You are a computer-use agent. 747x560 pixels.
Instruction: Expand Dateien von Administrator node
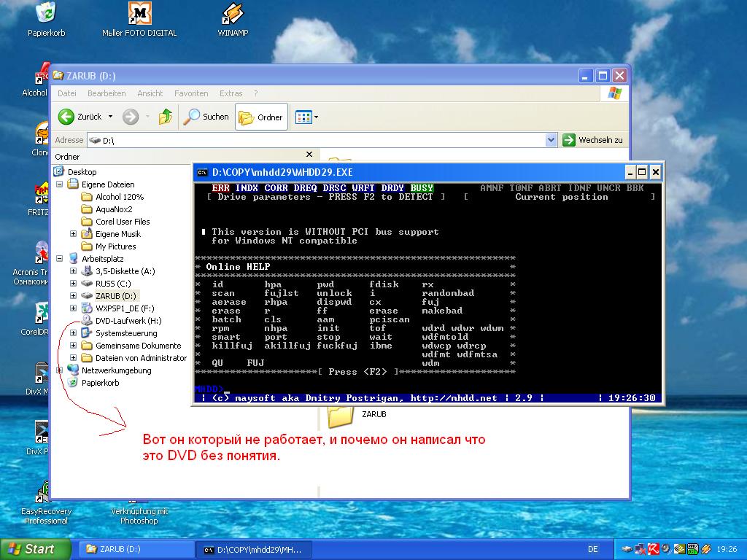pos(74,357)
